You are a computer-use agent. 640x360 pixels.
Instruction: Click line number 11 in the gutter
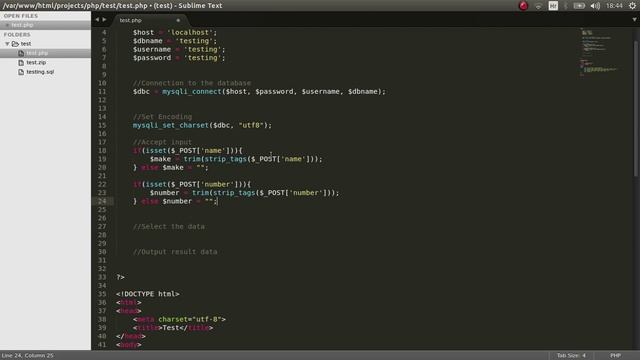tap(102, 91)
